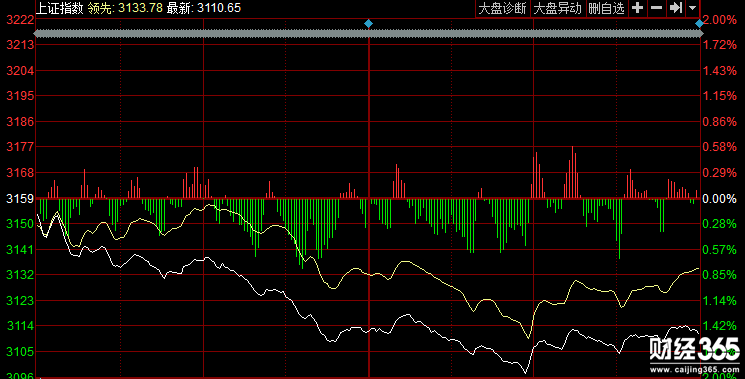Click the 3222 top price label

[19, 20]
